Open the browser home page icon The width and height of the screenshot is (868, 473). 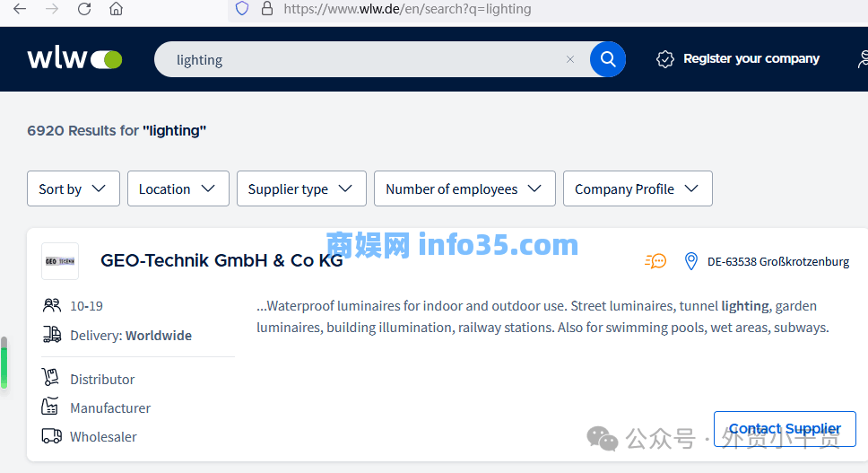117,9
